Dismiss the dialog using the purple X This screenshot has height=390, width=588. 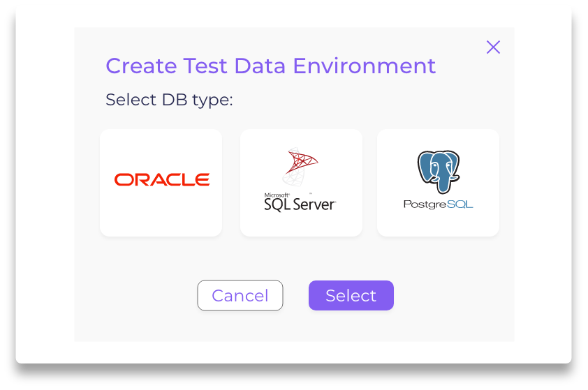[493, 47]
